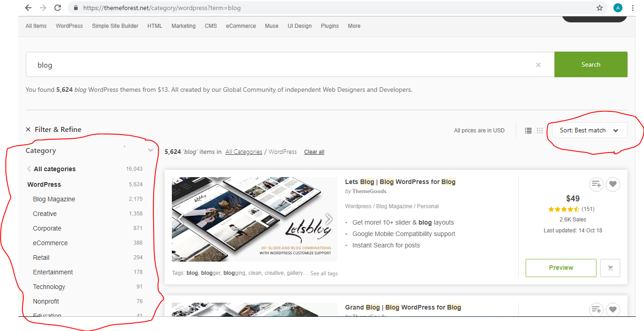This screenshot has width=644, height=331.
Task: Open the Lets Blog theme title link
Action: point(400,182)
